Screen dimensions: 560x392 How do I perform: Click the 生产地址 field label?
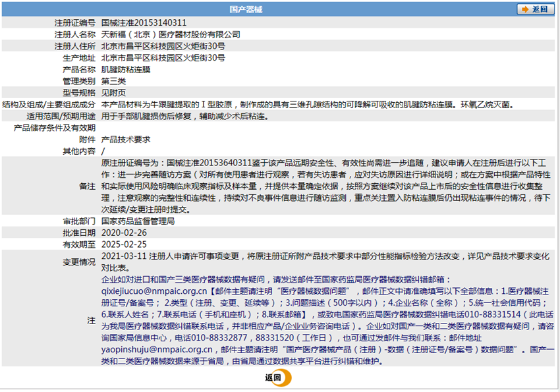(x=79, y=58)
